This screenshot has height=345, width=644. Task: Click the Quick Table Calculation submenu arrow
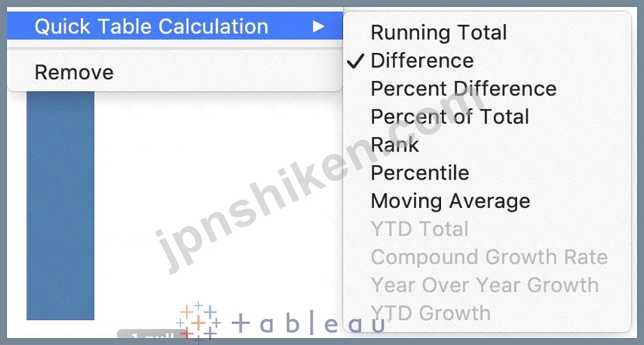318,26
